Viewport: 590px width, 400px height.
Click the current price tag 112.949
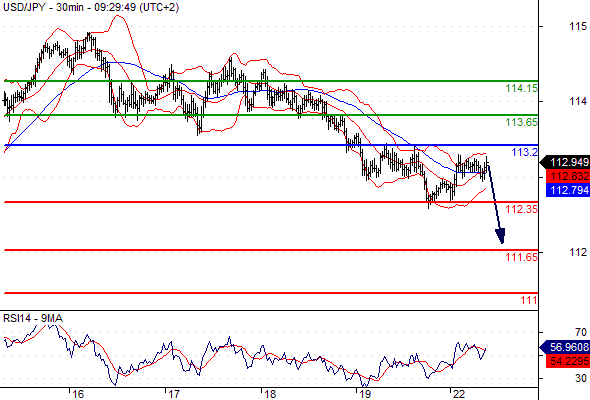[565, 162]
